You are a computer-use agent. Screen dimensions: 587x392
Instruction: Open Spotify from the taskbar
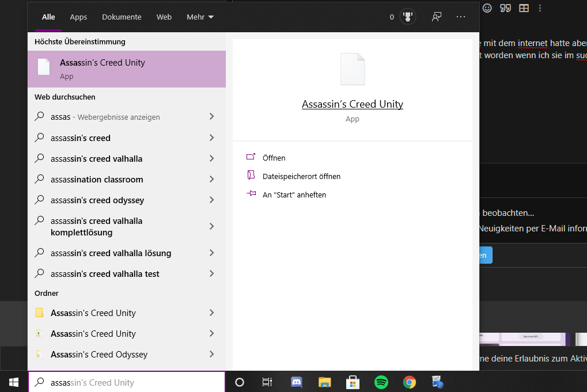click(381, 382)
